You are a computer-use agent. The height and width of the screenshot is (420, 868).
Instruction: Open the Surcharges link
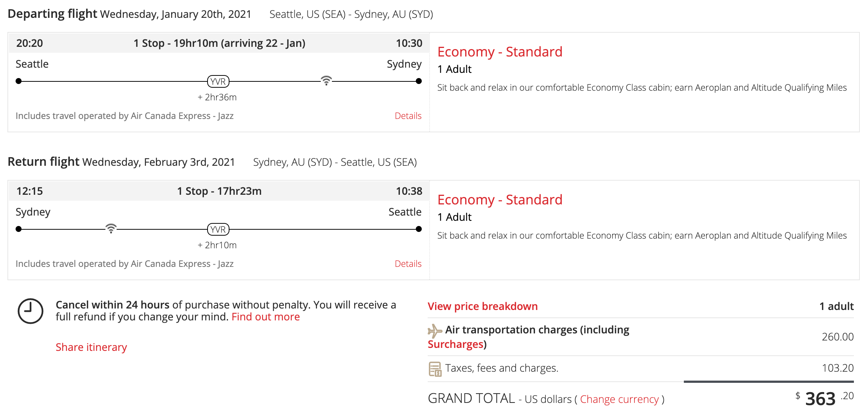pyautogui.click(x=456, y=345)
